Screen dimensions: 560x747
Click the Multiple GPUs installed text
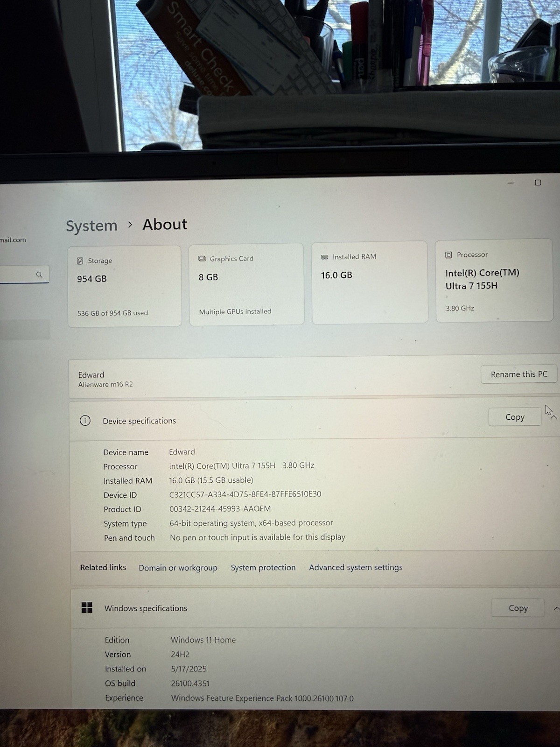(235, 311)
